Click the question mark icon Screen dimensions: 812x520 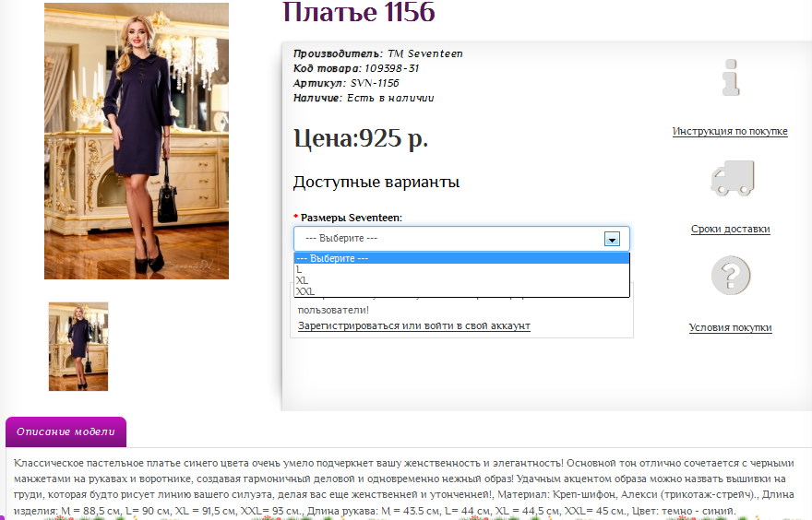[731, 275]
